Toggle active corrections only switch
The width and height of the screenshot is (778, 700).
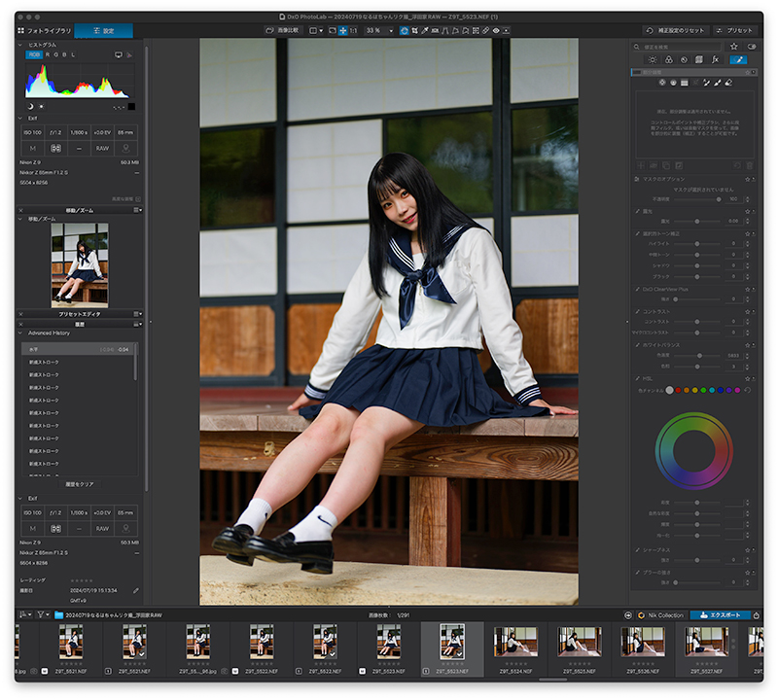click(x=752, y=47)
